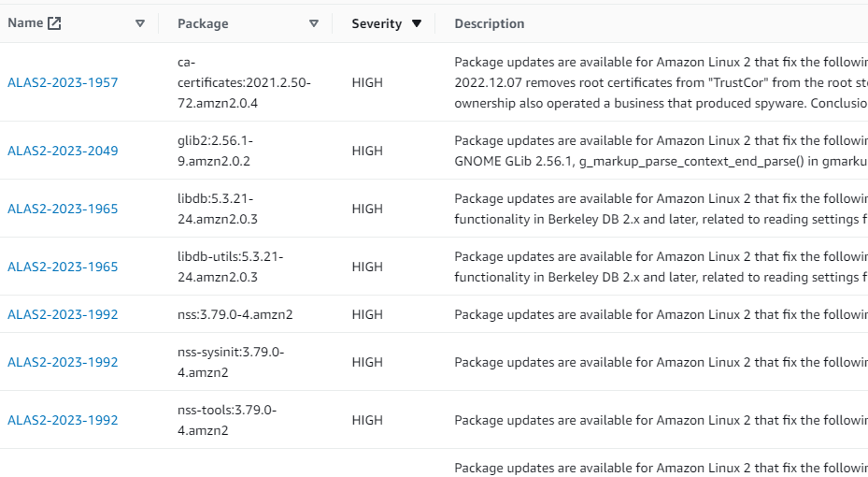Click the Description column header label
Screen dimensions: 868x477
489,23
